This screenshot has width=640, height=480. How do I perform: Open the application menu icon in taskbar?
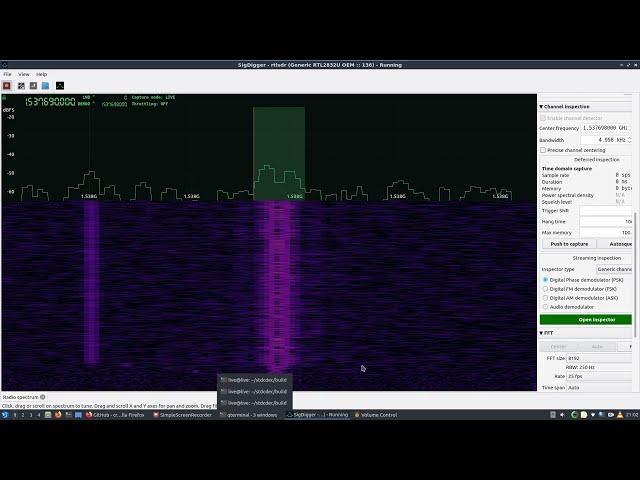[5, 415]
